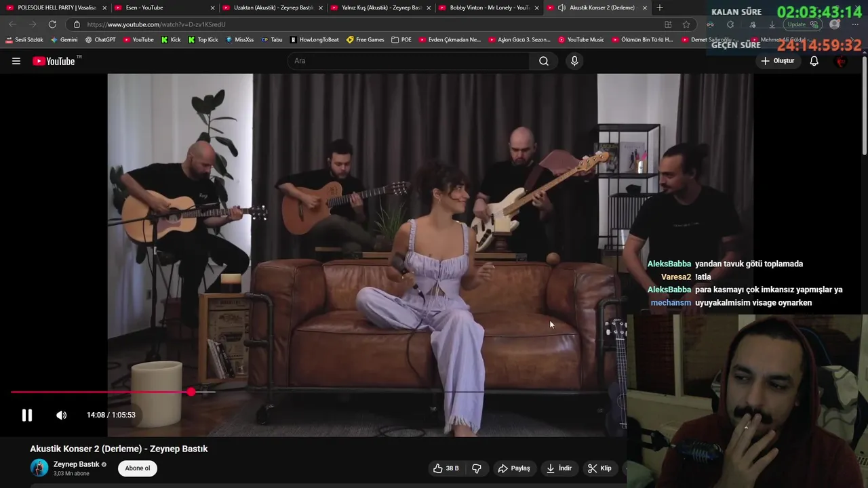Open Zeynep Bastık channel avatar
The width and height of the screenshot is (868, 488).
[39, 468]
